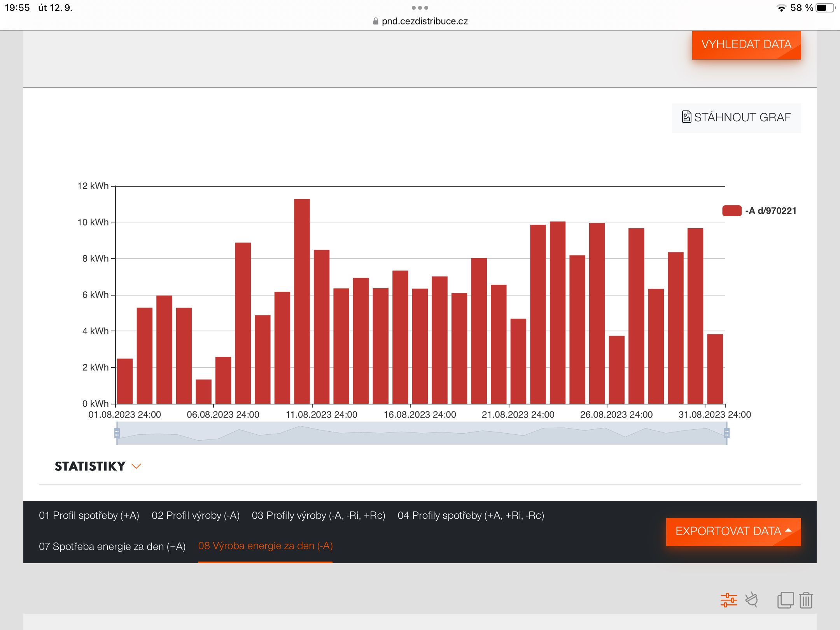Click the VYHLEDAT DATA button
This screenshot has width=840, height=630.
[746, 45]
